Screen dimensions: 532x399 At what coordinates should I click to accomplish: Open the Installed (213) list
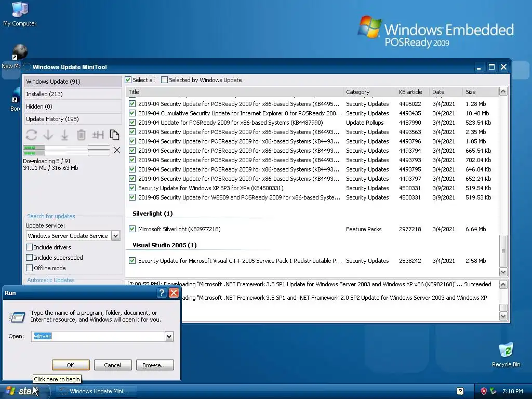(x=73, y=94)
